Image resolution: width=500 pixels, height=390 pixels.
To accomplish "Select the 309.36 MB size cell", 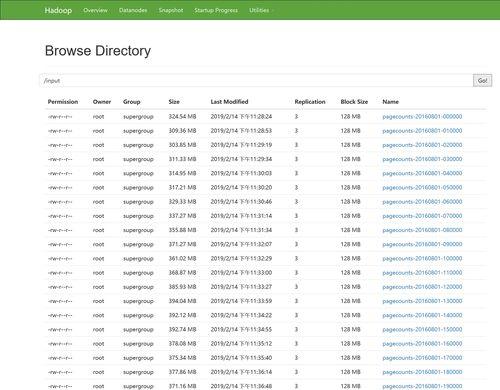I will (182, 131).
